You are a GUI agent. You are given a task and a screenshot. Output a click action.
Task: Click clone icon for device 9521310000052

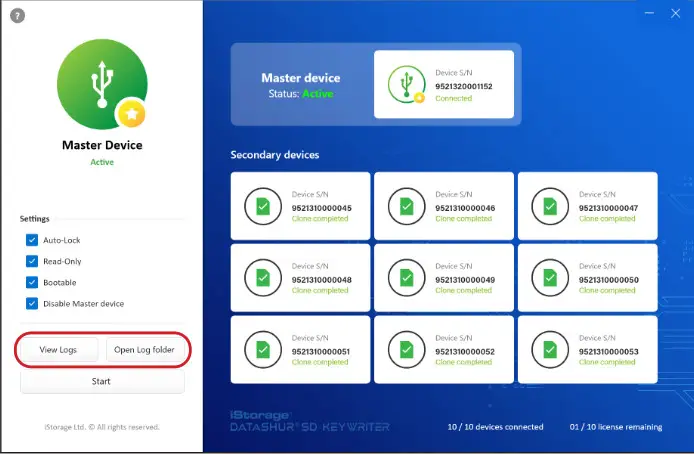click(406, 350)
